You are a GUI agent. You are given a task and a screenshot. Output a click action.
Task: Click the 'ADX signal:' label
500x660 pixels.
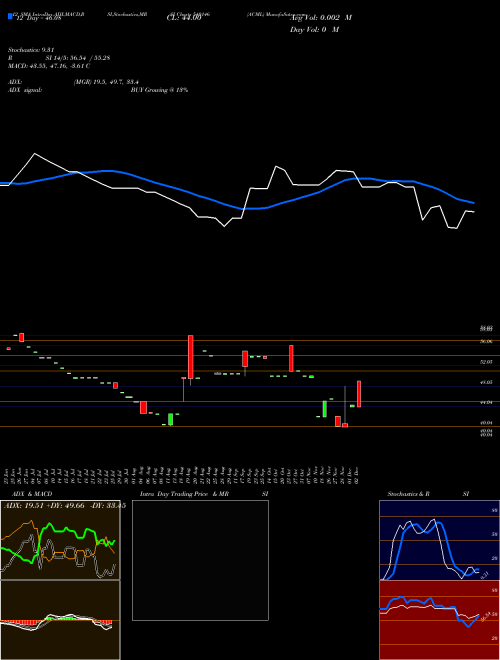(24, 90)
